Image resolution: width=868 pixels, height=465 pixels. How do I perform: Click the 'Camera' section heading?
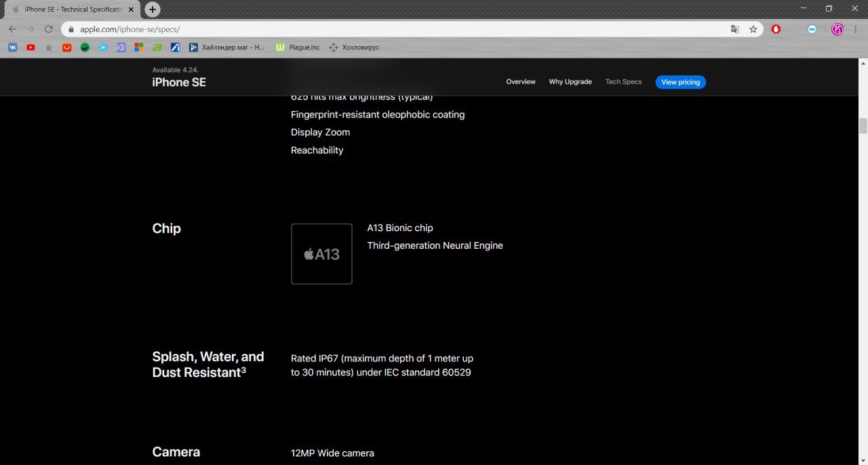pos(176,452)
